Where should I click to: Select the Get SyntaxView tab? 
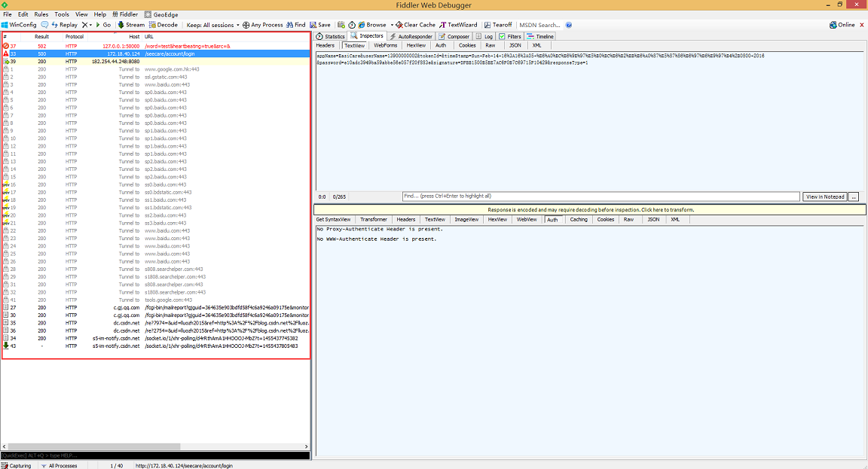tap(333, 220)
